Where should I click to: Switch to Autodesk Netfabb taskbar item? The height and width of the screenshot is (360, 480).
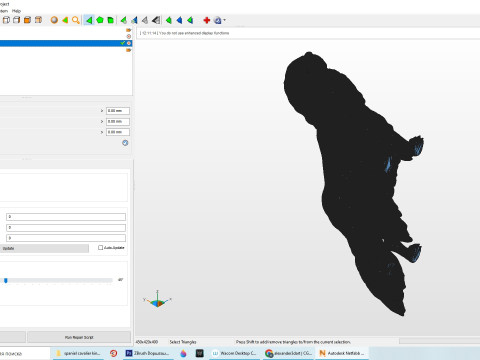point(342,353)
